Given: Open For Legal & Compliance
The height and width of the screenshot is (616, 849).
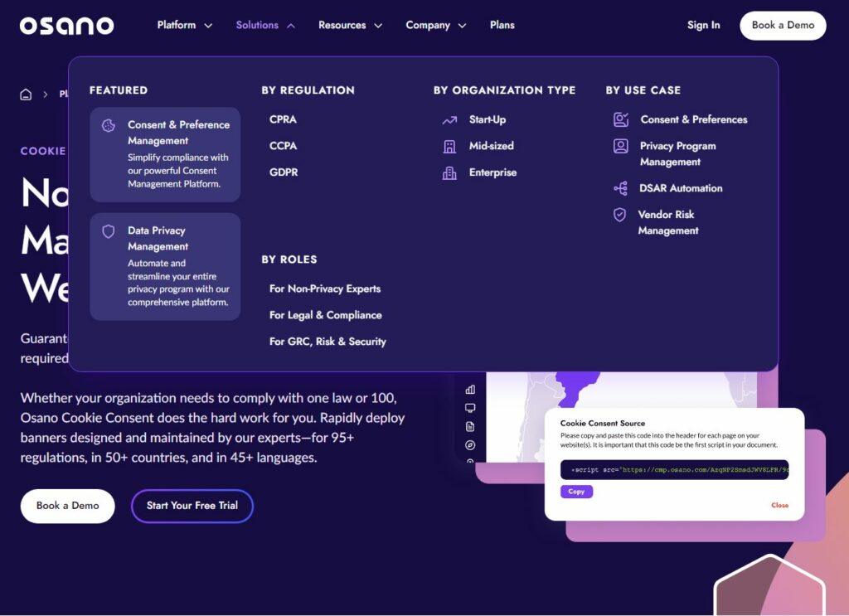Looking at the screenshot, I should (325, 316).
